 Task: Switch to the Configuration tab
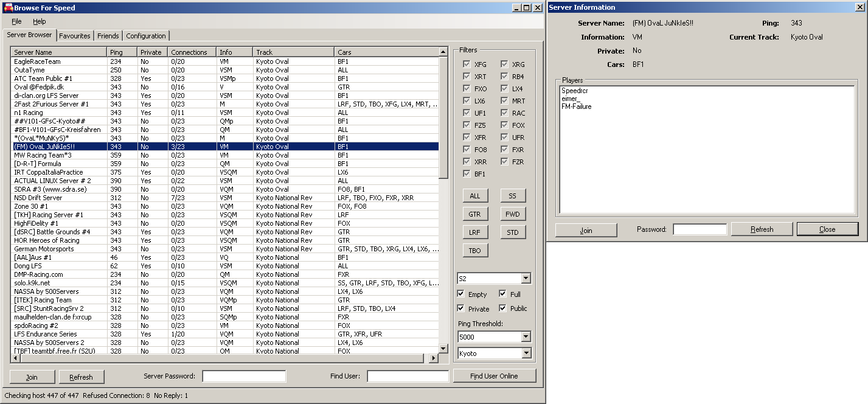pyautogui.click(x=146, y=36)
